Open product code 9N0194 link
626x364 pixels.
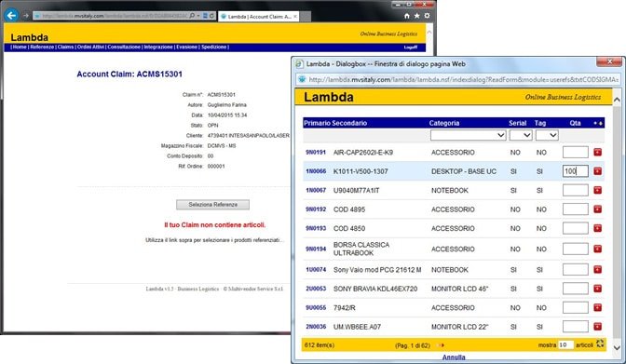316,249
